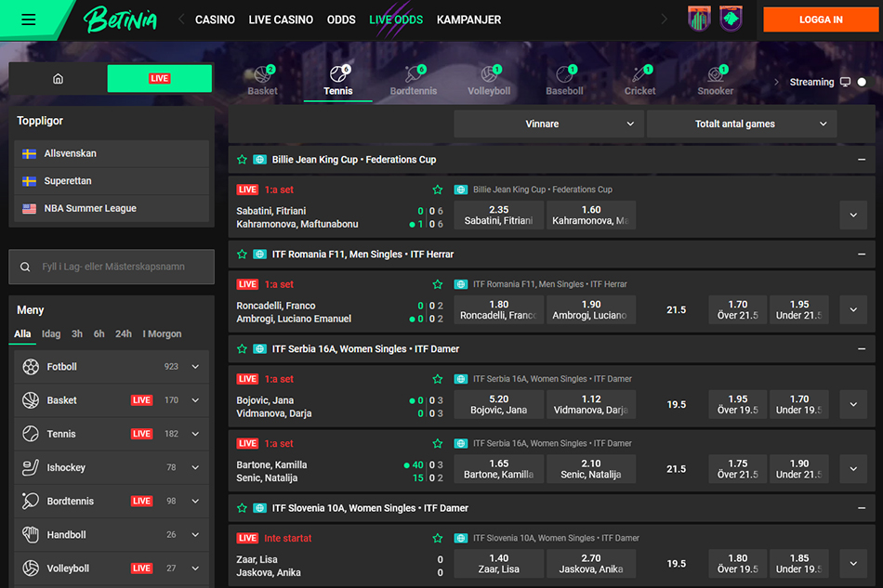Click the Betinia logo
Viewport: 883px width, 588px height.
pyautogui.click(x=120, y=20)
